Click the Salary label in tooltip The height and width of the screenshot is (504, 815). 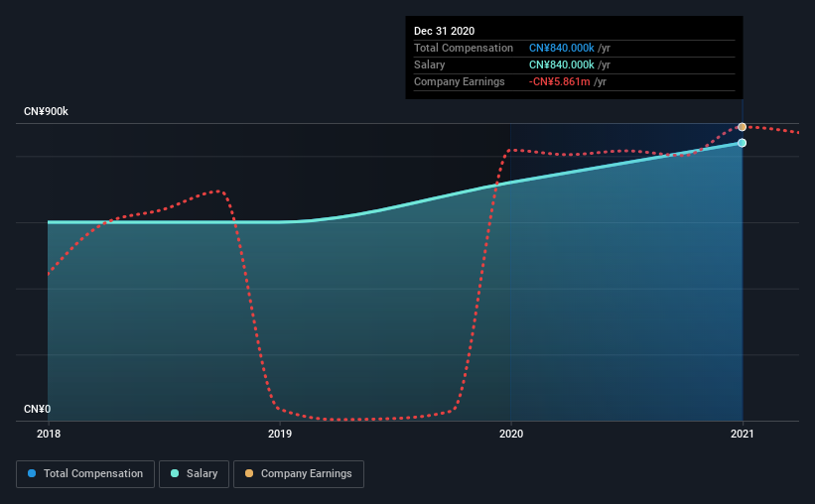[x=429, y=64]
